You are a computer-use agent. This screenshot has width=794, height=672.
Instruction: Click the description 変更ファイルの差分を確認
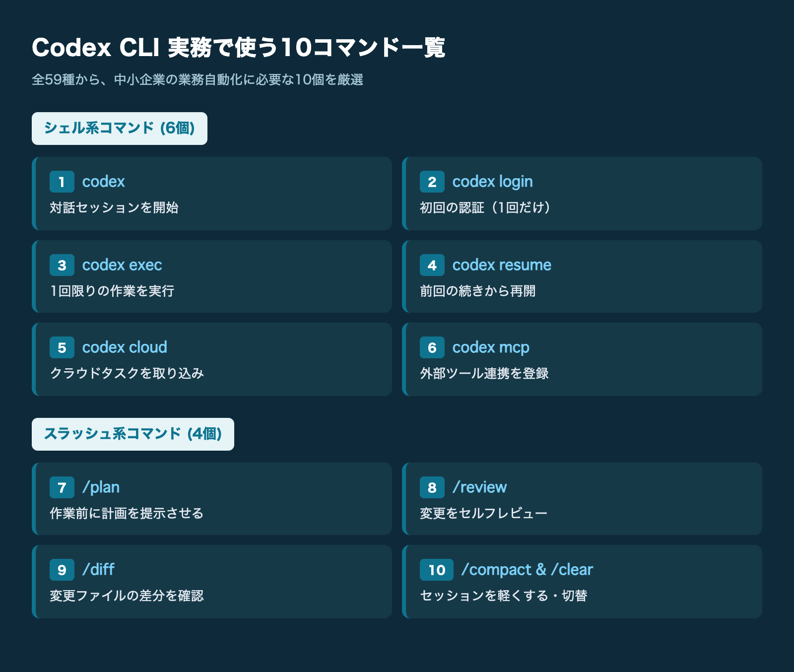point(127,596)
